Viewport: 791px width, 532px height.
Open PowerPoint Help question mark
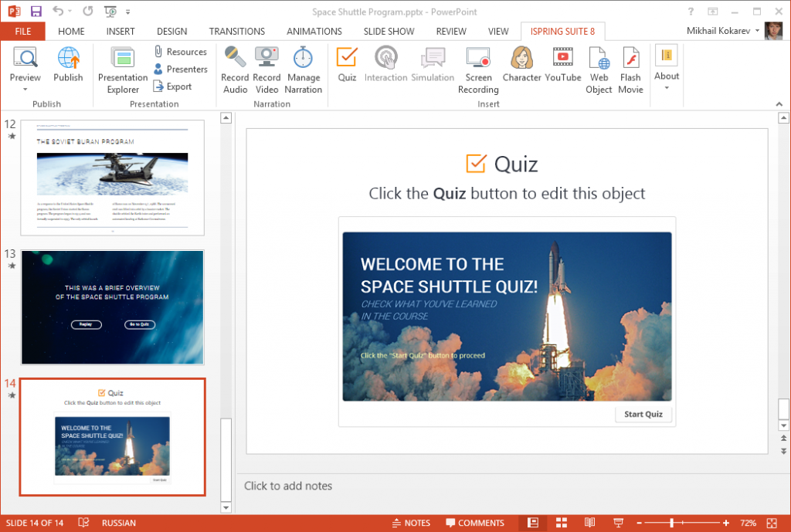pos(691,11)
